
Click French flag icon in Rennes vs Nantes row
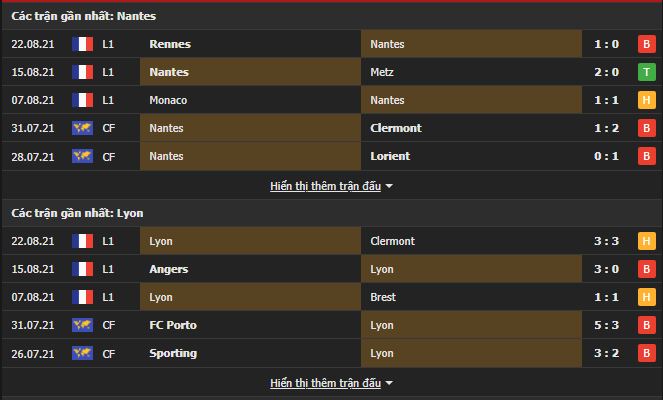point(82,44)
